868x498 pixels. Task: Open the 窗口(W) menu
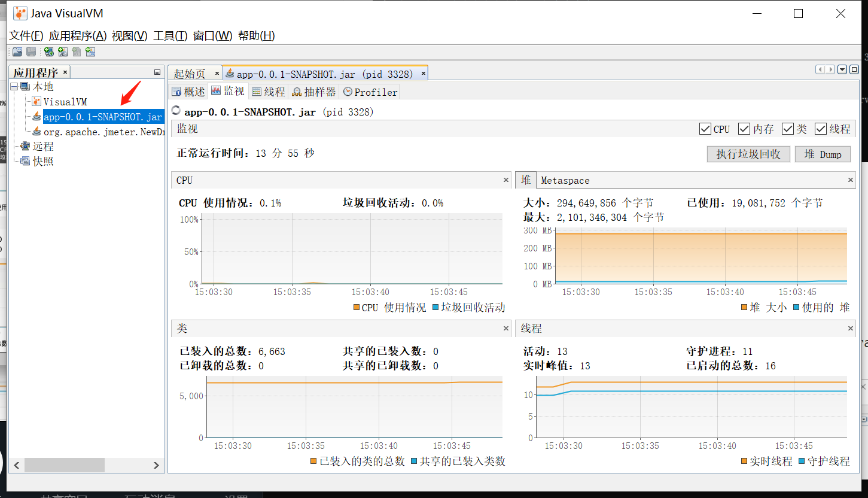tap(213, 36)
